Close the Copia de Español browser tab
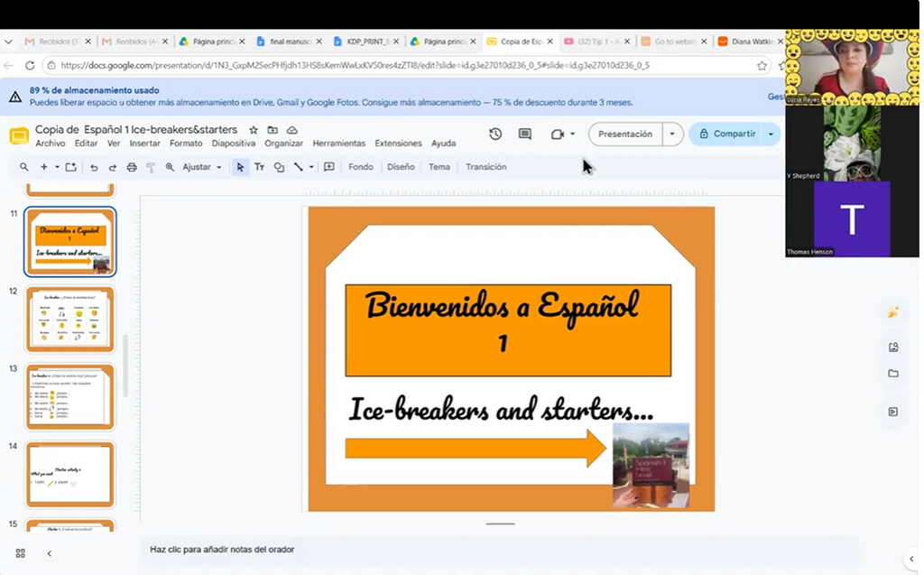924x575 pixels. click(550, 42)
